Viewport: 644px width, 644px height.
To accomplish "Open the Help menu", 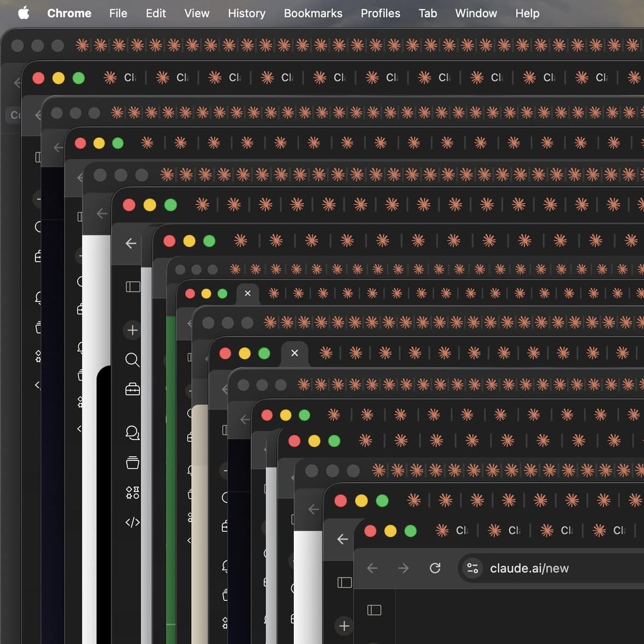I will [527, 13].
